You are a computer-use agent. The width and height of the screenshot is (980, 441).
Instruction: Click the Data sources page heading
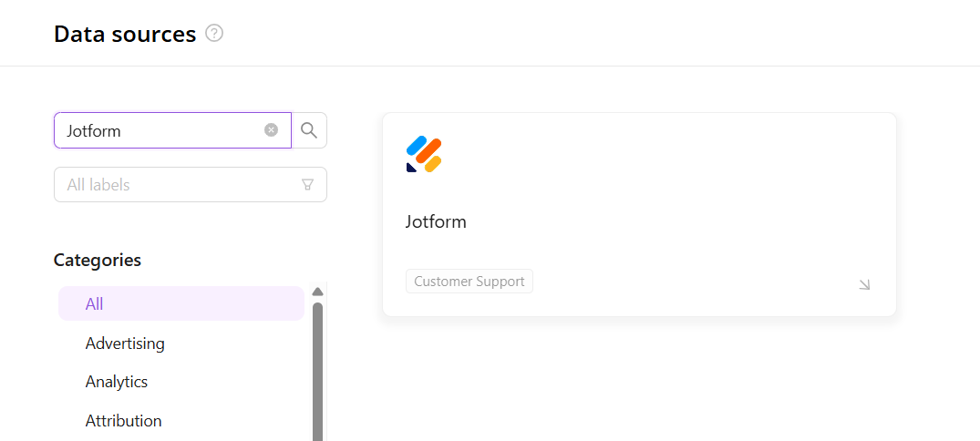125,35
